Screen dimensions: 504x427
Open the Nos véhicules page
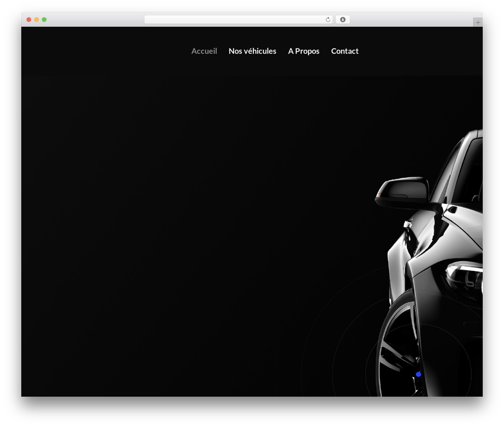[252, 51]
